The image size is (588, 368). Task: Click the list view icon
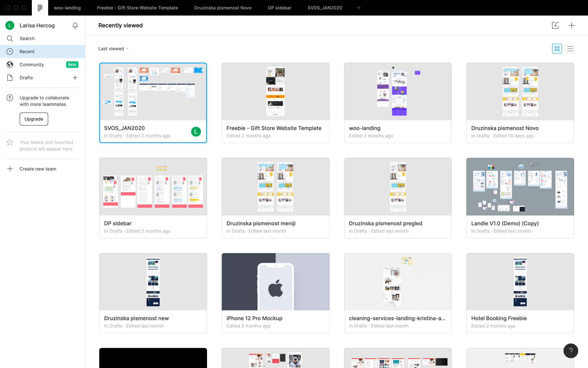pos(570,48)
